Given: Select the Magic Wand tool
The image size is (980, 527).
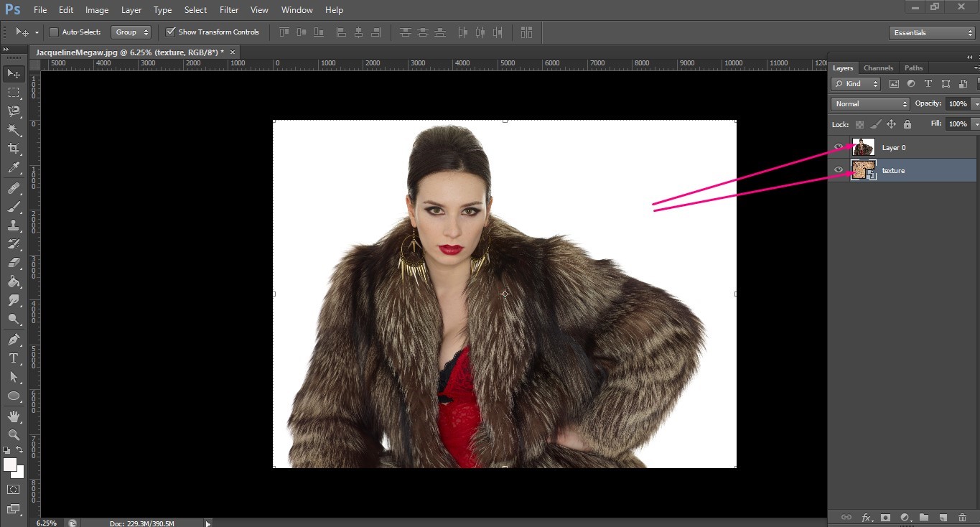Looking at the screenshot, I should 13,130.
